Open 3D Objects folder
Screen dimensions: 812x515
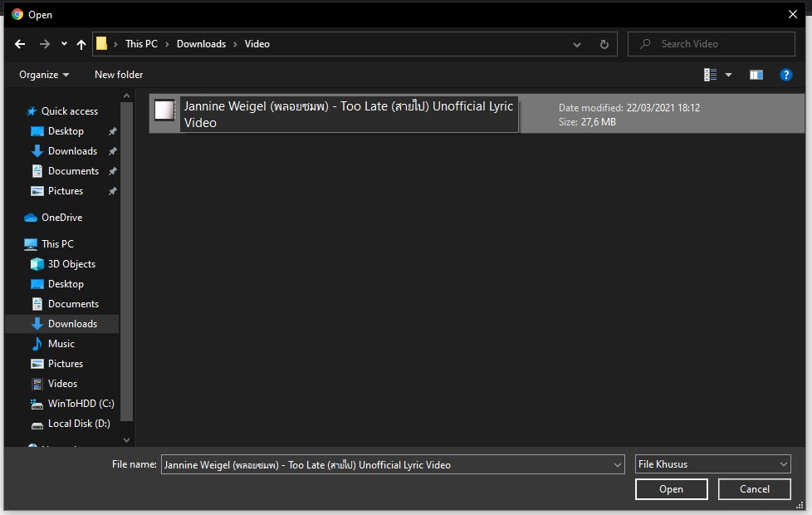pyautogui.click(x=63, y=263)
